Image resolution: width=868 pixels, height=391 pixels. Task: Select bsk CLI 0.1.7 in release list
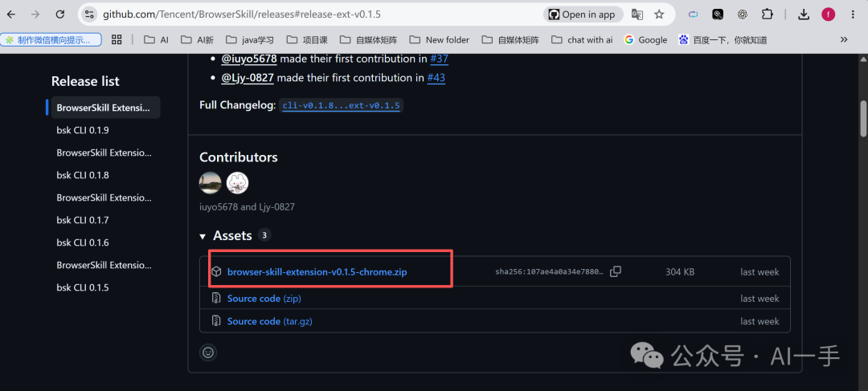click(83, 219)
